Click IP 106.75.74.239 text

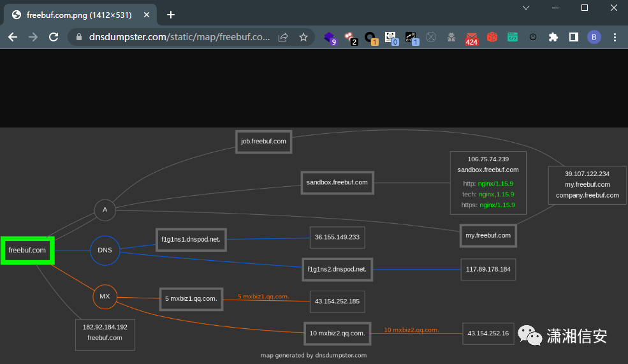point(488,159)
